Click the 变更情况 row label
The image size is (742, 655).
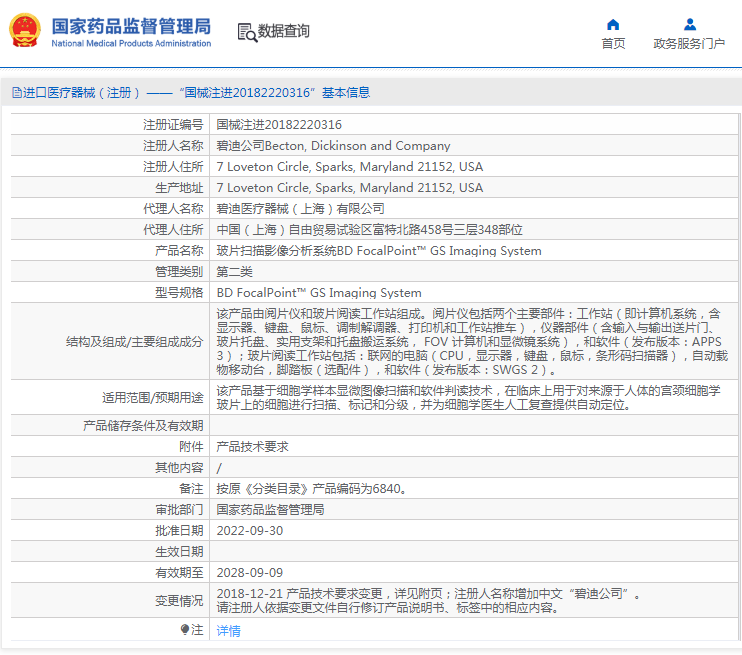tap(179, 601)
